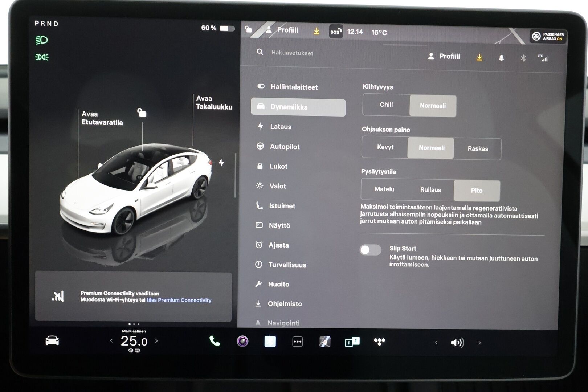Tap the LTE signal strength icon
Image resolution: width=588 pixels, height=392 pixels.
point(543,58)
